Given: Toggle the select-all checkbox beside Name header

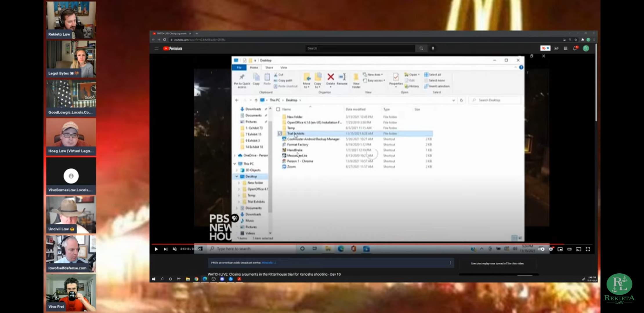Looking at the screenshot, I should click(278, 109).
